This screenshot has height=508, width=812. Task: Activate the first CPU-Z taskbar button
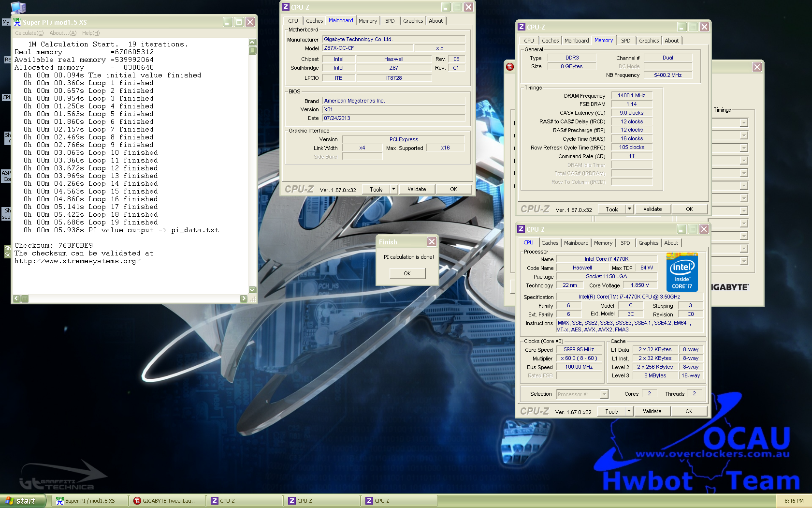pos(244,501)
